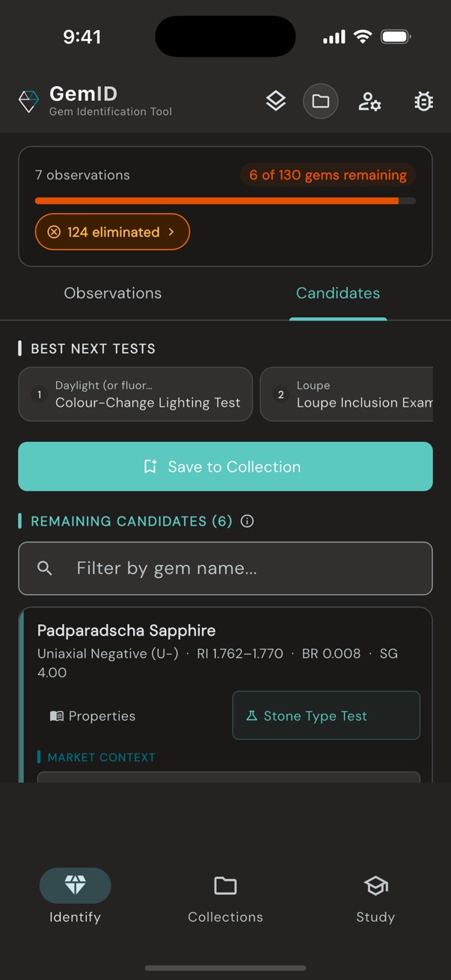Switch to the Observations tab
Screen dimensions: 451x980
pyautogui.click(x=112, y=293)
